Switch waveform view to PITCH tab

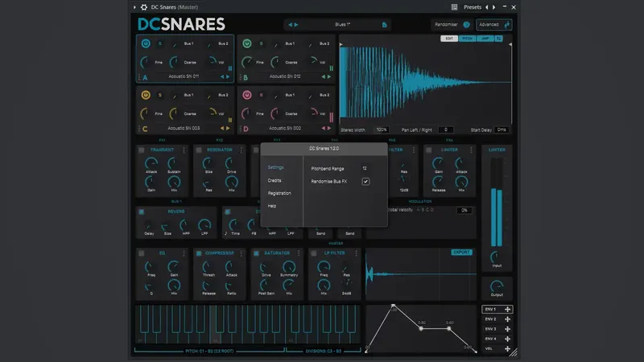[467, 39]
